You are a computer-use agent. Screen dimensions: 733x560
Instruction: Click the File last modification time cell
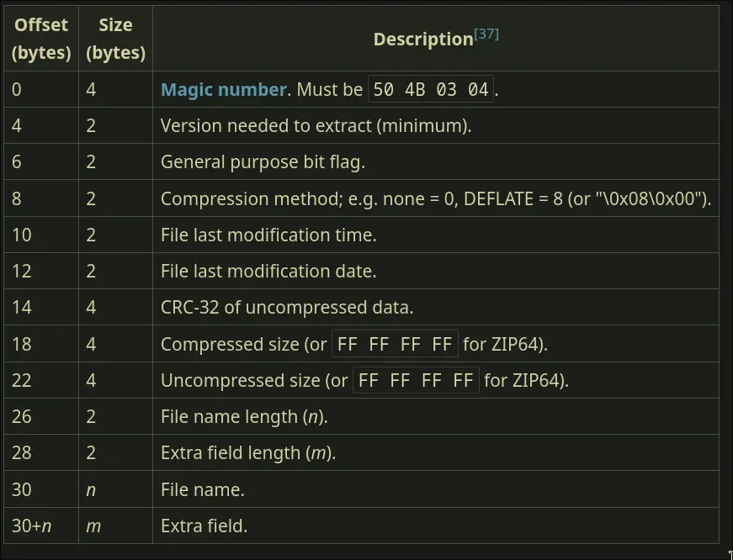pyautogui.click(x=268, y=235)
